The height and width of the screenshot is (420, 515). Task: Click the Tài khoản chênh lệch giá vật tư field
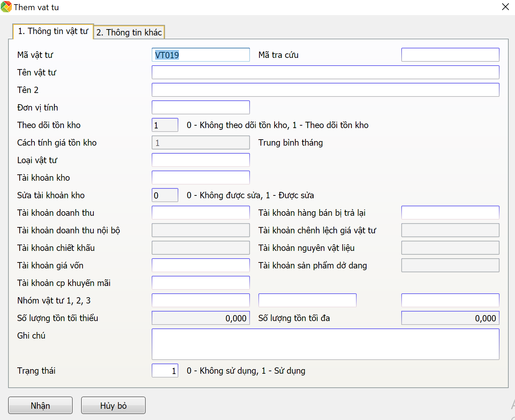coord(450,230)
